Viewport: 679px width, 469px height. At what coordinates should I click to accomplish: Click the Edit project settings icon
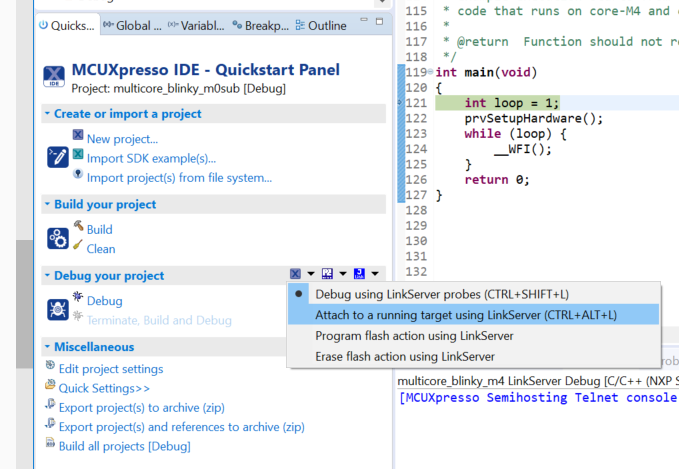tap(50, 365)
